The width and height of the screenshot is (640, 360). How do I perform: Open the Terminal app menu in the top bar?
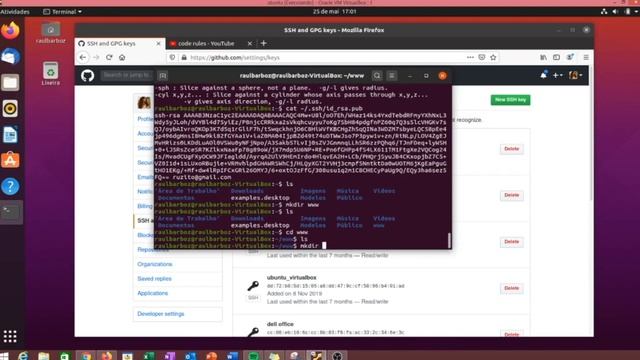[x=62, y=11]
